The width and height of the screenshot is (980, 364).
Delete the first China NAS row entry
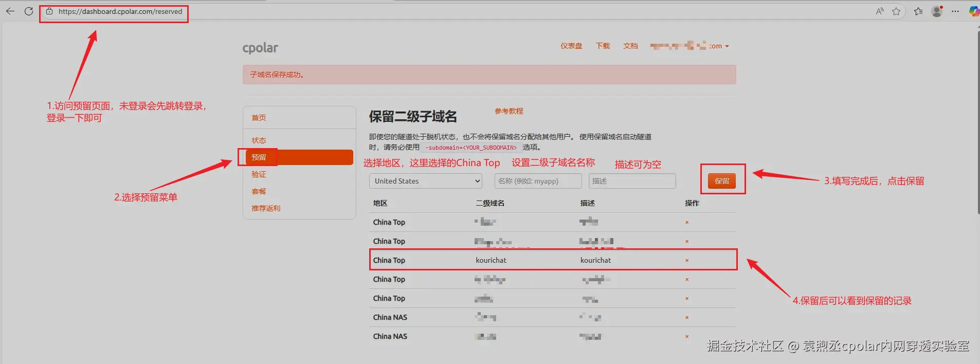click(x=687, y=318)
